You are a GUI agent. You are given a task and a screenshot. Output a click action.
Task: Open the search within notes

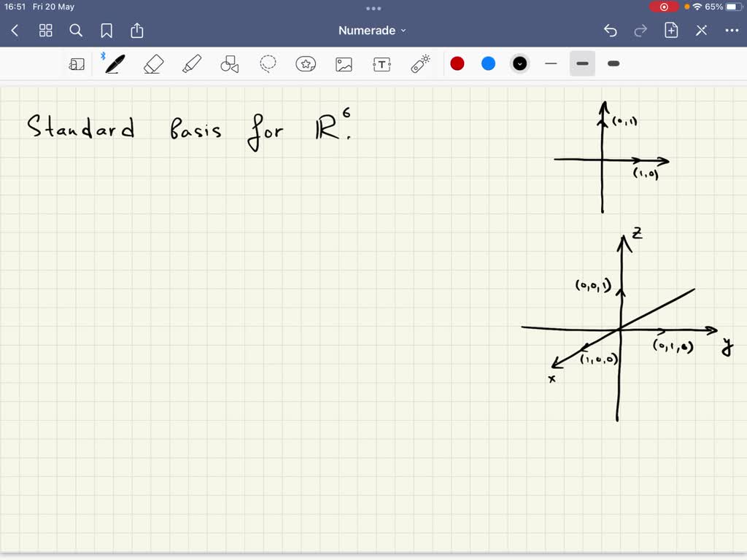(76, 31)
